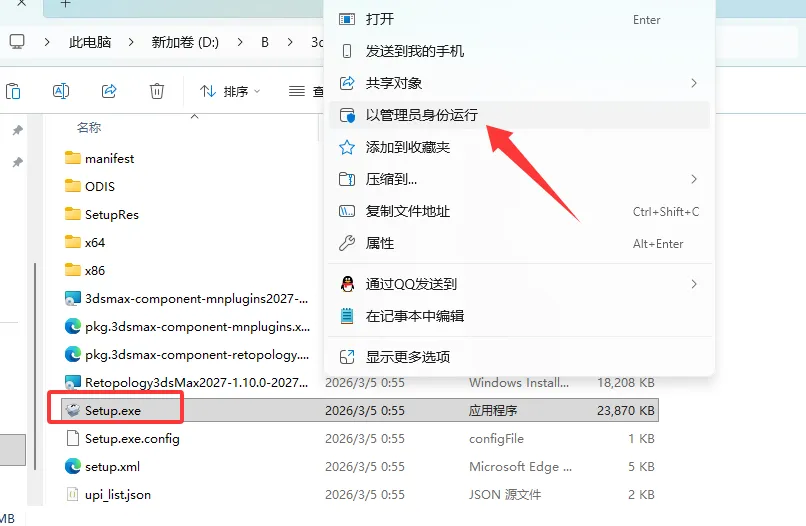Select 打开 in the context menu
Image resolution: width=806 pixels, height=526 pixels.
coord(519,20)
